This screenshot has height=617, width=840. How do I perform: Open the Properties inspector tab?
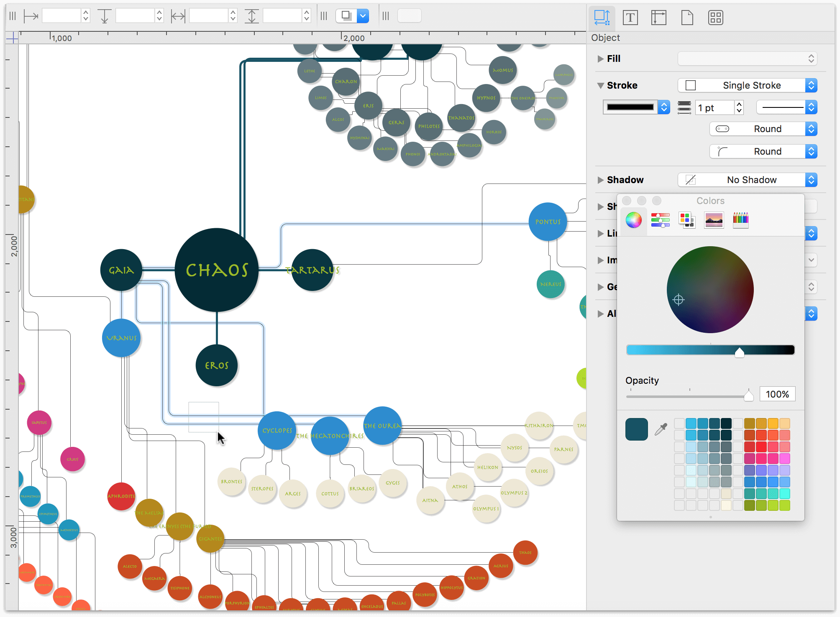coord(658,18)
